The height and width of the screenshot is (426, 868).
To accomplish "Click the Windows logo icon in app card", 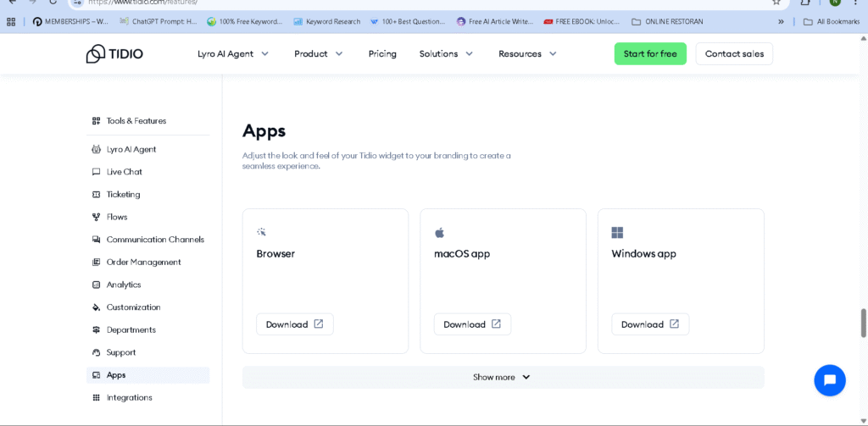I will tap(618, 232).
